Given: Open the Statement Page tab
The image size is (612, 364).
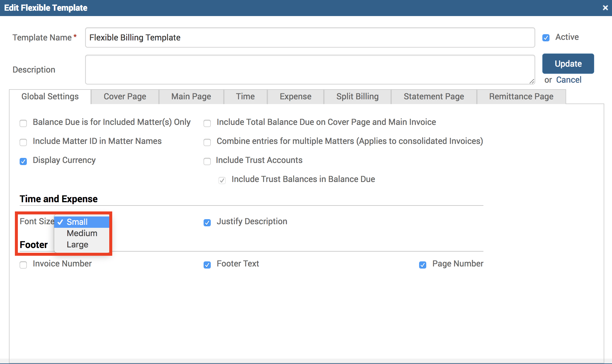Looking at the screenshot, I should (434, 97).
